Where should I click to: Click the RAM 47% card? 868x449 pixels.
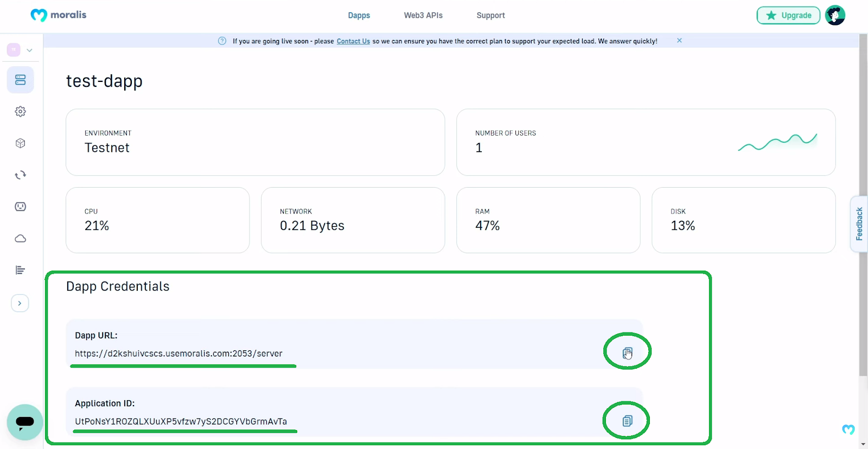(x=548, y=220)
